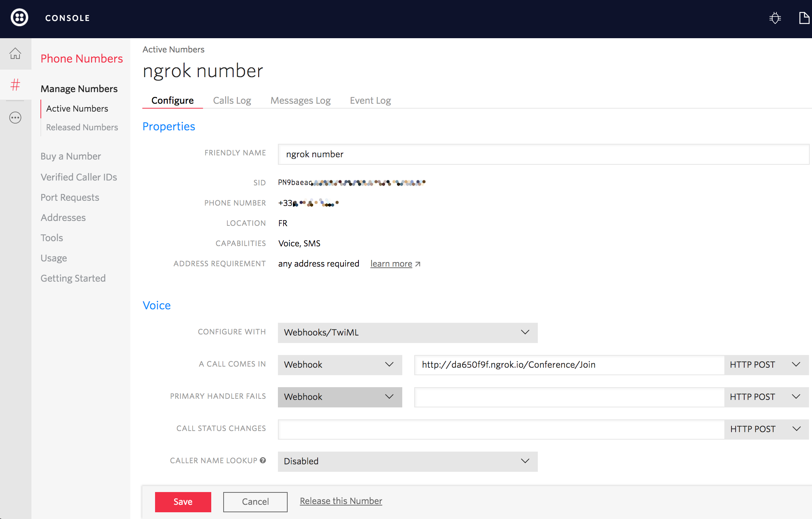Screen dimensions: 812x519
Task: Open the docs page icon
Action: [x=804, y=18]
